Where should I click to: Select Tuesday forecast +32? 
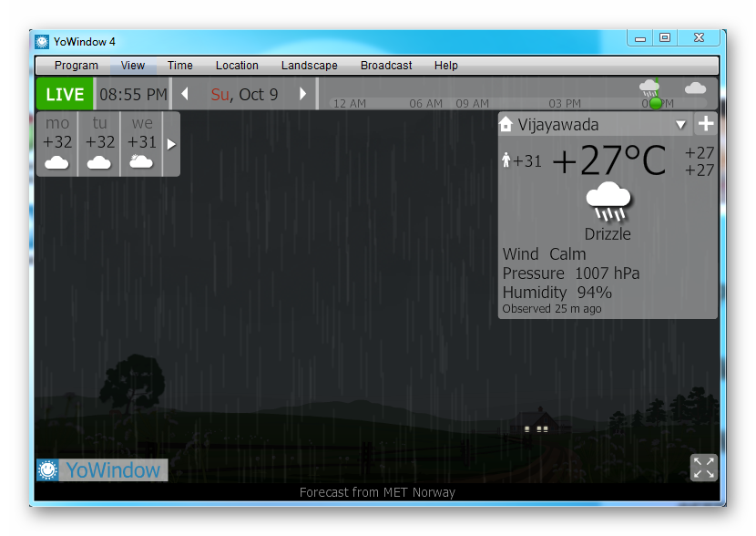point(99,144)
